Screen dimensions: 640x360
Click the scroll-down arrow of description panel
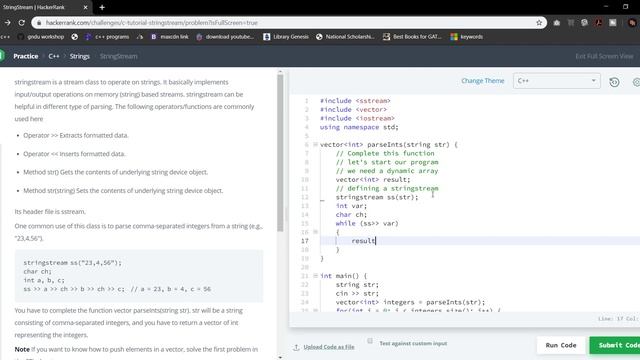280,357
